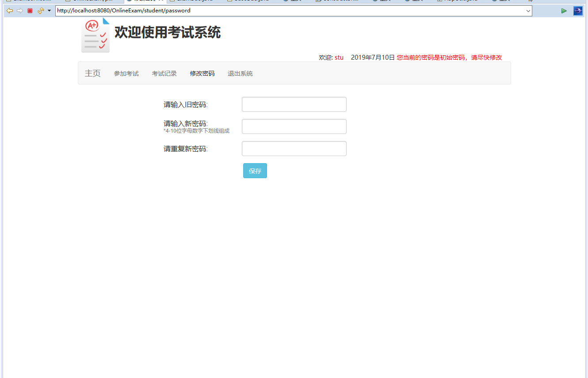Click the 保存 button to save password

pyautogui.click(x=255, y=171)
